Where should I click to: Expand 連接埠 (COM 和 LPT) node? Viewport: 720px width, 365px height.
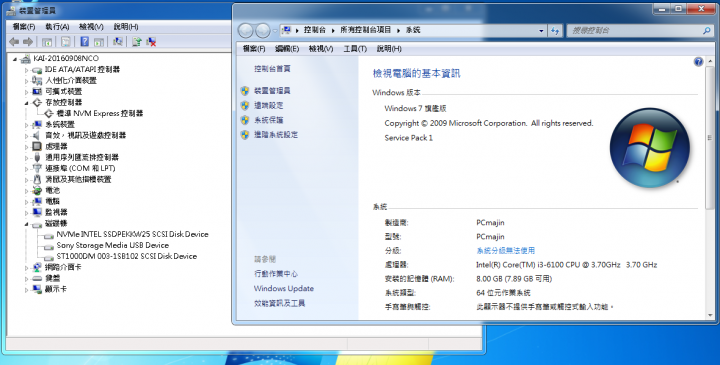click(27, 169)
